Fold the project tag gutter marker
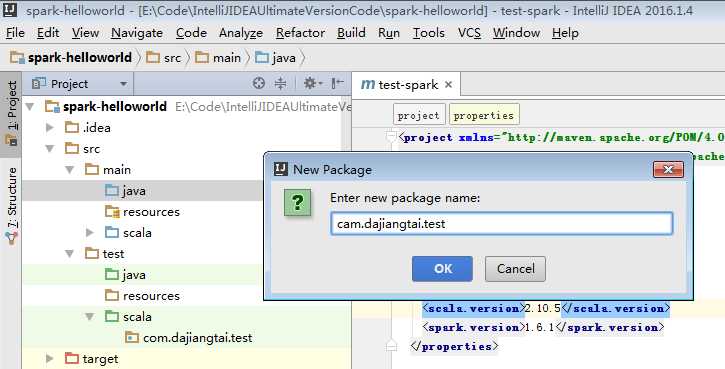 [391, 137]
